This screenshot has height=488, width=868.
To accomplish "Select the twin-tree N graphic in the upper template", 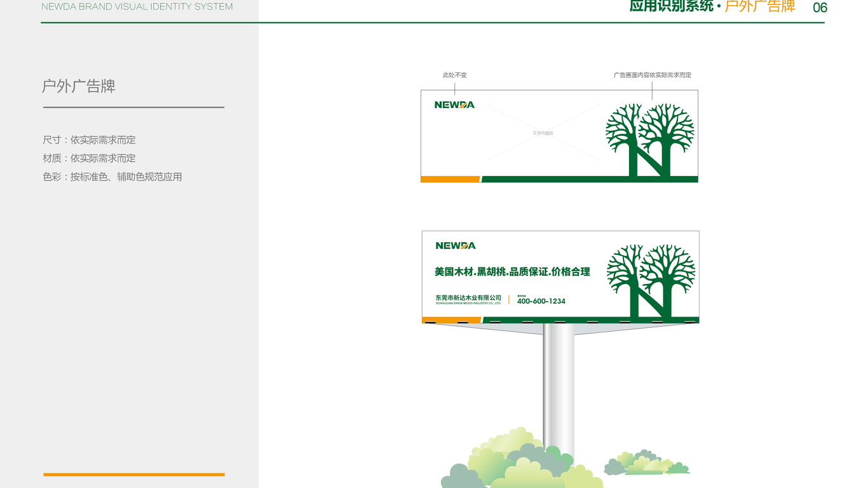I will (650, 140).
